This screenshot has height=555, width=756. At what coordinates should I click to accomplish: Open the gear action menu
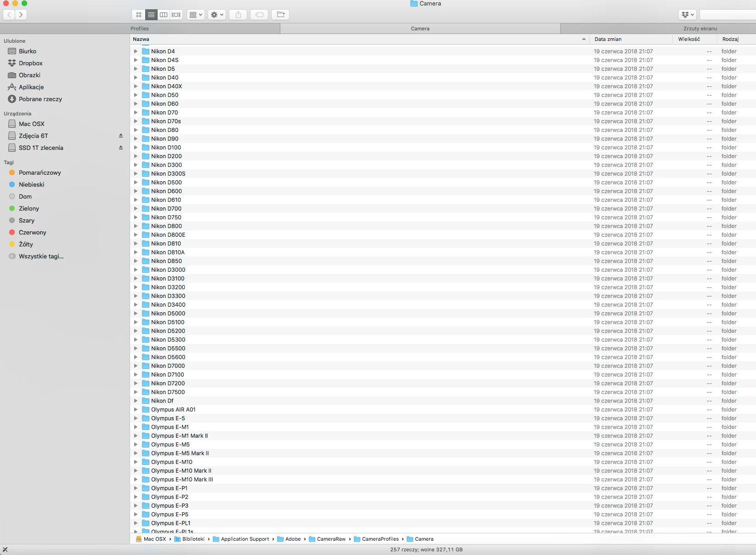[216, 15]
